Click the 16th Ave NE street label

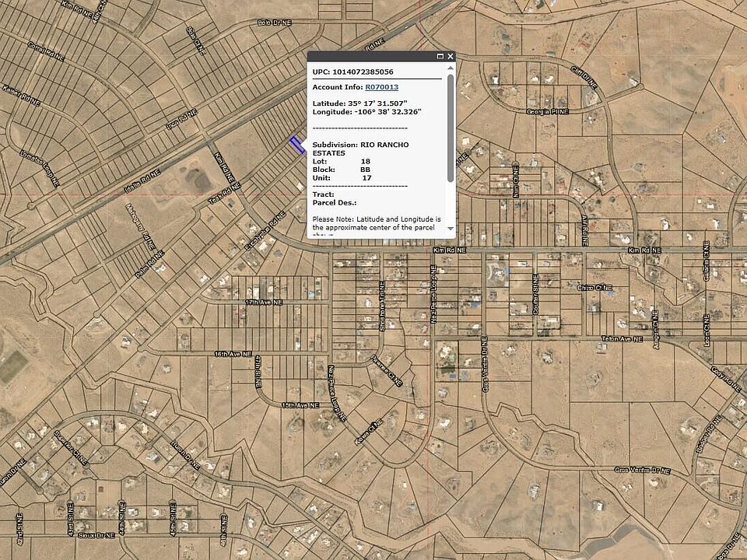233,355
